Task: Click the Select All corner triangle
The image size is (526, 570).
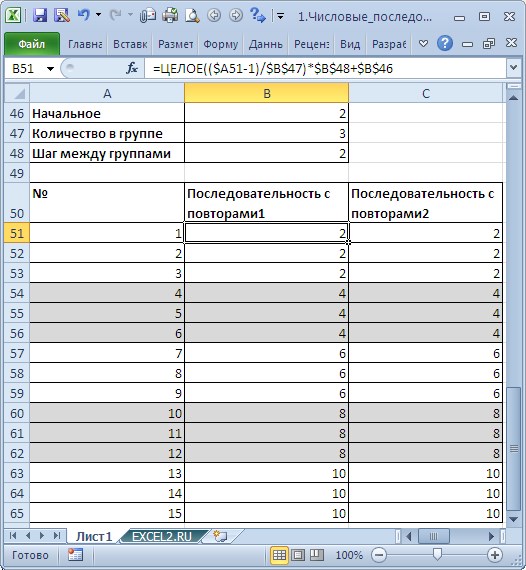Action: (17, 93)
